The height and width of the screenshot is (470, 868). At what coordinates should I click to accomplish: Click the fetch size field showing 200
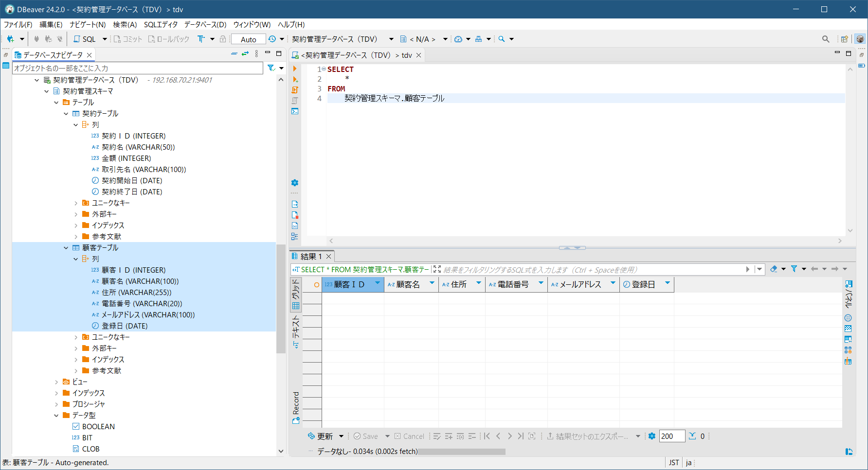coord(672,436)
